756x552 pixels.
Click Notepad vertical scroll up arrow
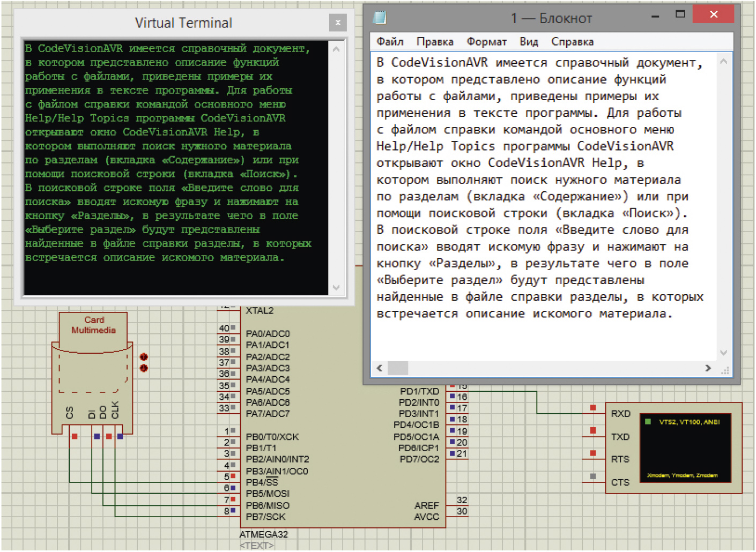click(x=723, y=62)
